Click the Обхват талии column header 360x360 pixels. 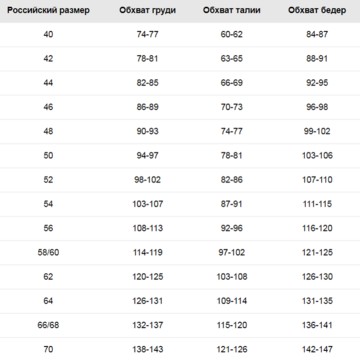click(232, 10)
